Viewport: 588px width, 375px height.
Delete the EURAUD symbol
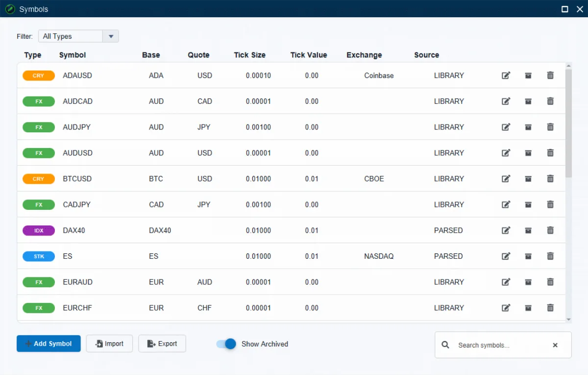pos(550,282)
